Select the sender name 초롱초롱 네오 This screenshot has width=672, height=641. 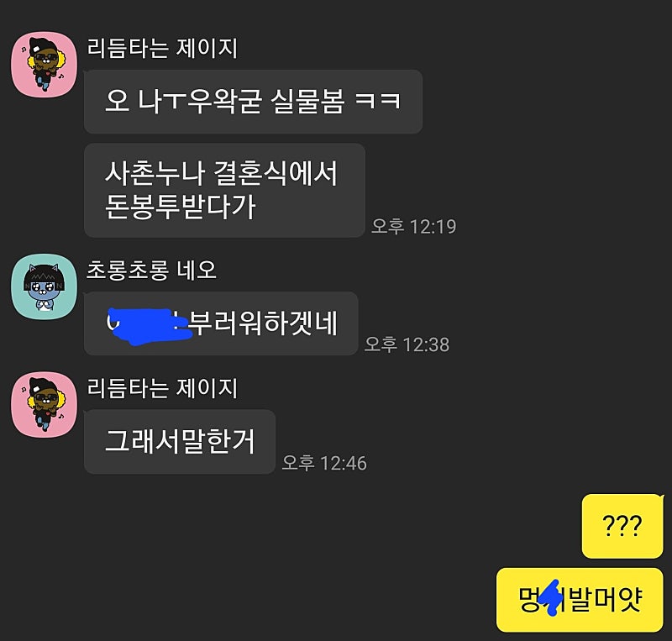click(151, 271)
